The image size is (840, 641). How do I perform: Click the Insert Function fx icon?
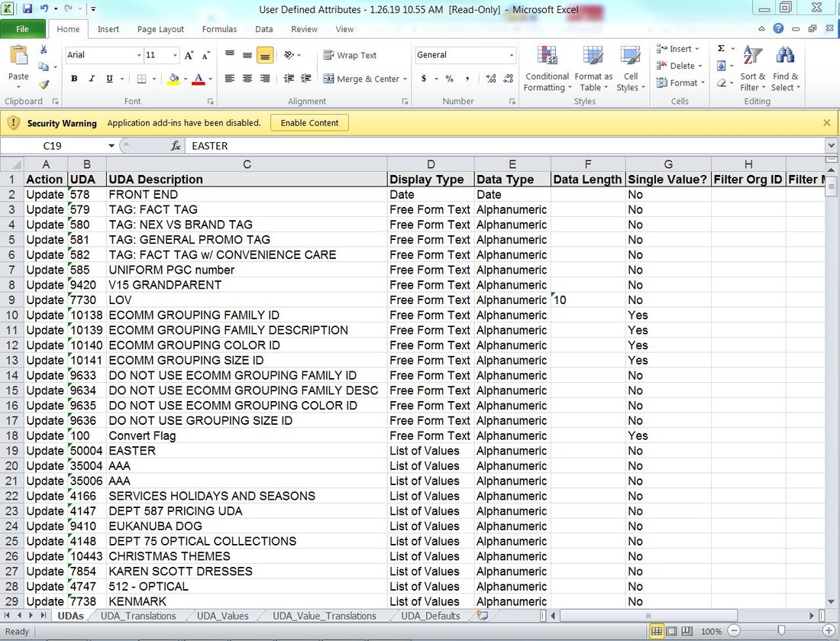coord(176,146)
